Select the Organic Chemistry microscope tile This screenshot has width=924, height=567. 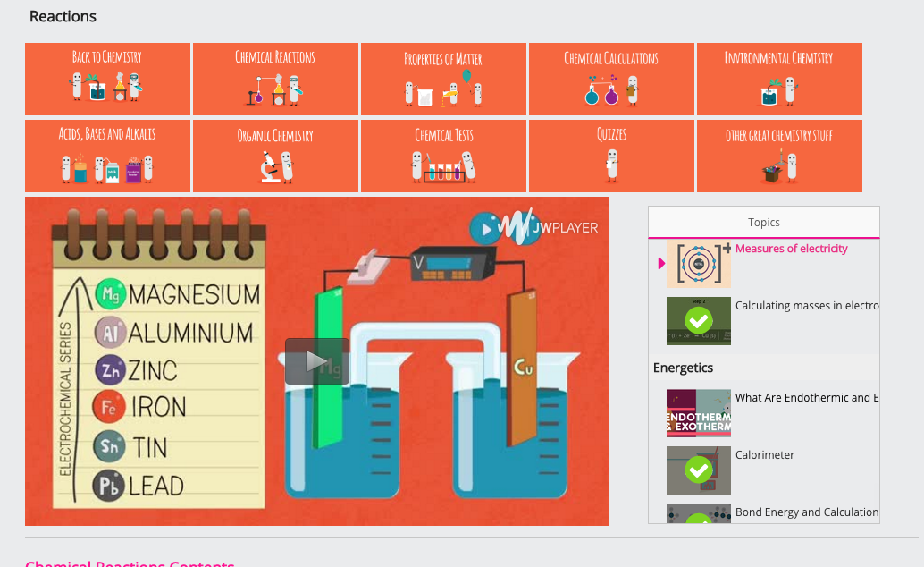coord(274,156)
